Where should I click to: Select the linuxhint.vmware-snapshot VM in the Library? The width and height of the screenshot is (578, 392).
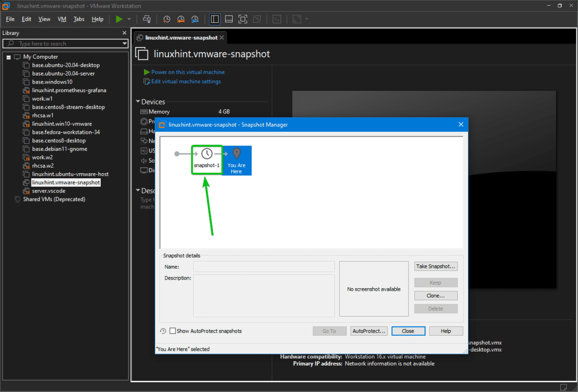pos(66,182)
